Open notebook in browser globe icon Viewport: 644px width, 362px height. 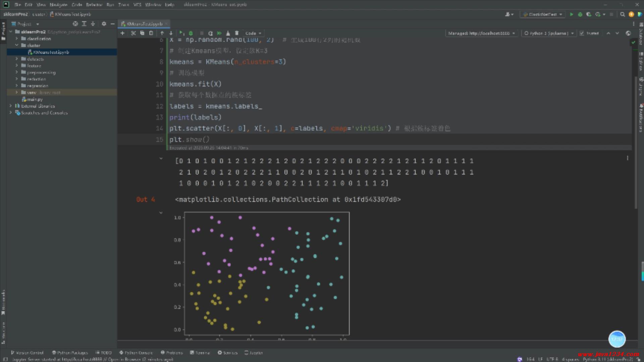click(x=628, y=33)
